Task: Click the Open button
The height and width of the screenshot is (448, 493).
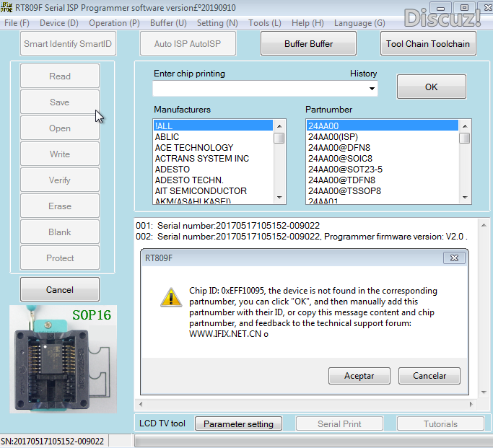Action: tap(60, 128)
